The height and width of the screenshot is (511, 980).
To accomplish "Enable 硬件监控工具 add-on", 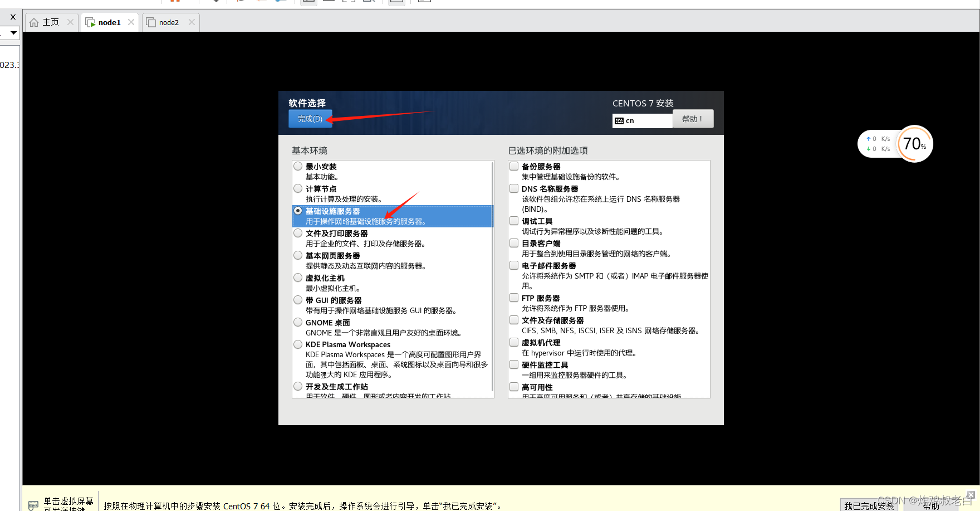I will coord(514,364).
